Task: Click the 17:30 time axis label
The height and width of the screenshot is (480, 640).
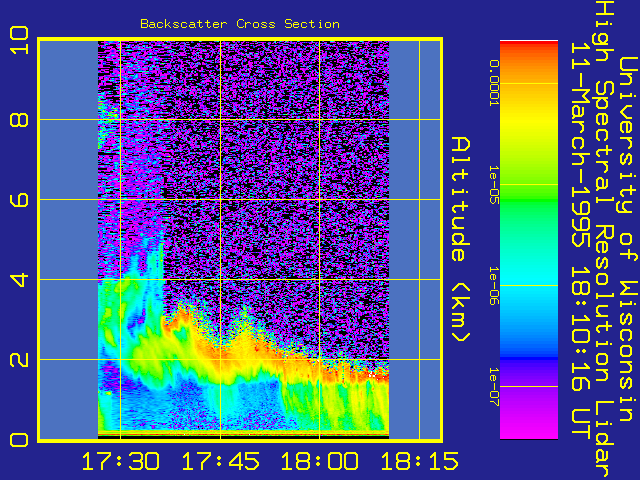Action: (x=121, y=461)
